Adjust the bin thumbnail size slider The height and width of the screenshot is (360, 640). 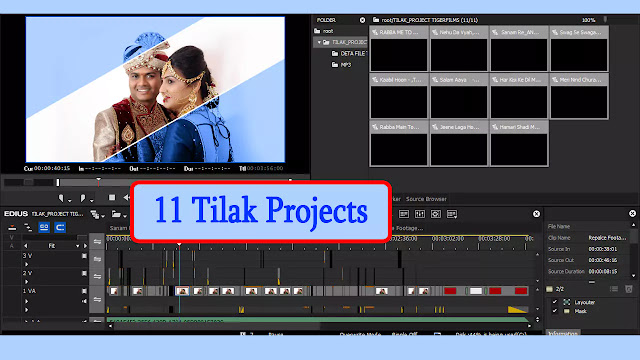(x=605, y=20)
